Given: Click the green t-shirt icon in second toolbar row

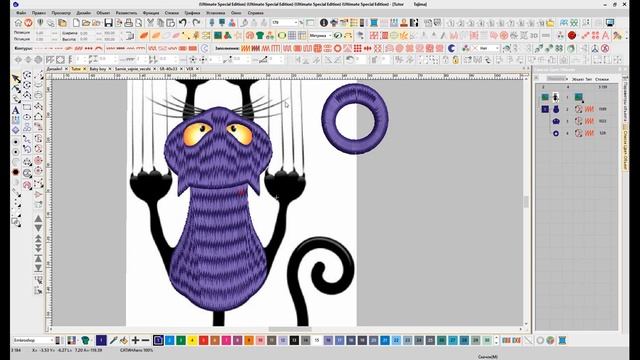Looking at the screenshot, I should point(260,36).
